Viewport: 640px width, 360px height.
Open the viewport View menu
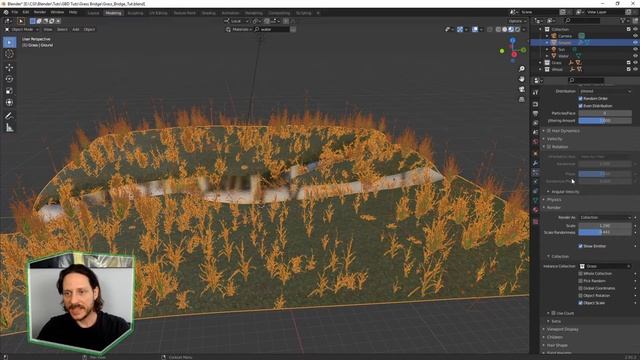pos(48,29)
